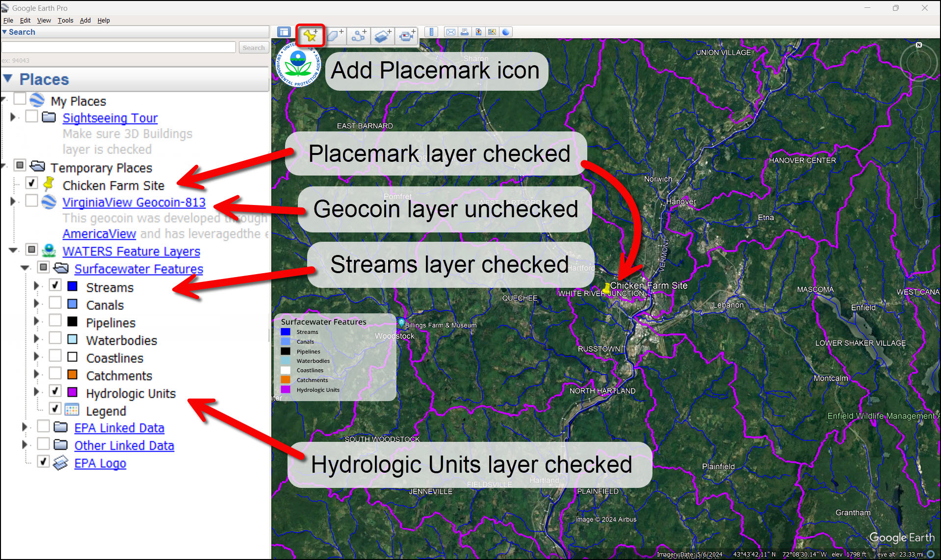Click the purple Hydrologic Units swatch in Places
The image size is (941, 560).
click(72, 392)
